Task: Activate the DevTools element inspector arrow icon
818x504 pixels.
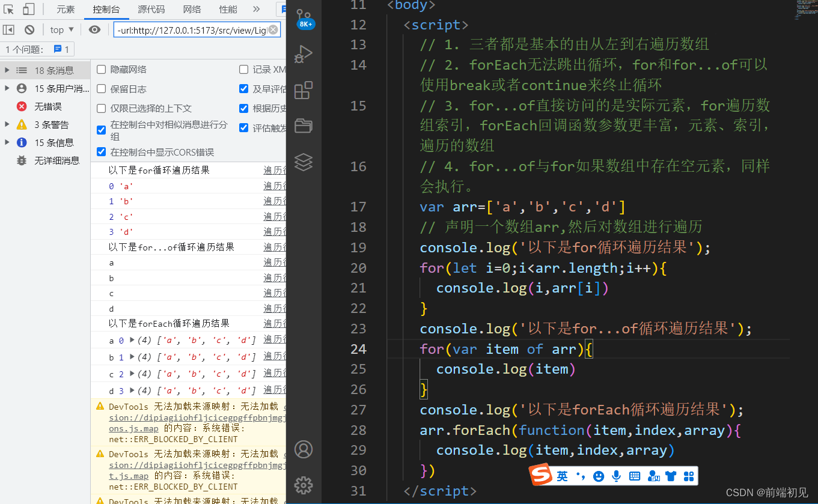Action: pos(8,9)
